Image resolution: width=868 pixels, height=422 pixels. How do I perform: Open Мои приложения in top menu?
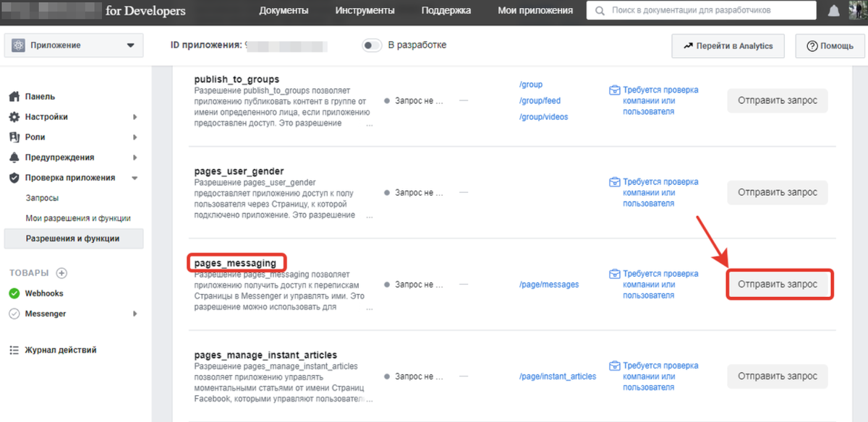(x=535, y=11)
